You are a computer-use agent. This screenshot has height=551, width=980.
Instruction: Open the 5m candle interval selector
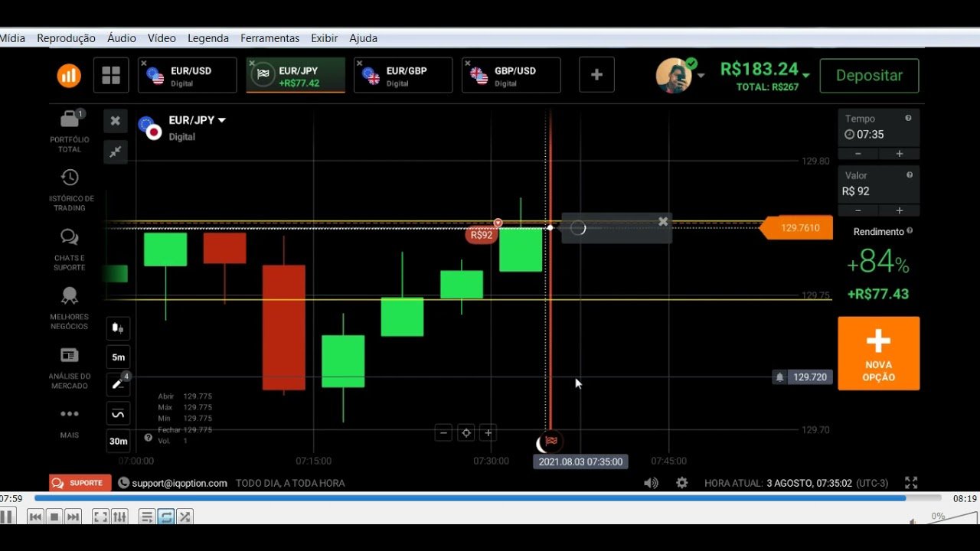[118, 357]
